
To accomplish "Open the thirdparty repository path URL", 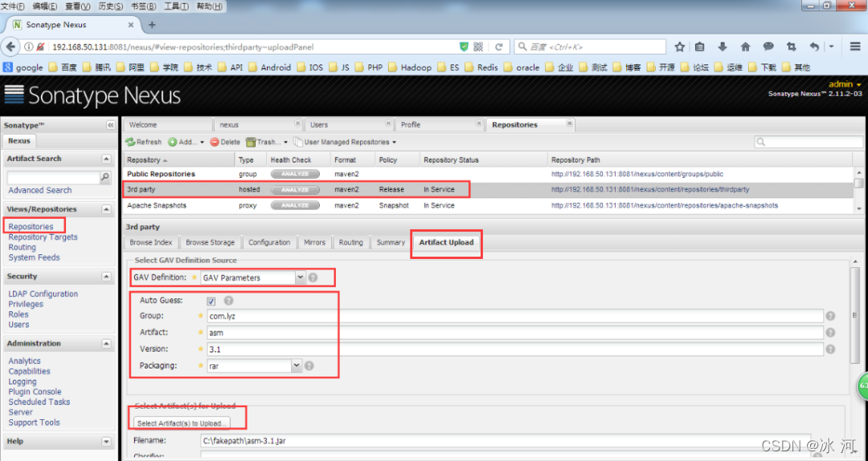I will pyautogui.click(x=650, y=190).
